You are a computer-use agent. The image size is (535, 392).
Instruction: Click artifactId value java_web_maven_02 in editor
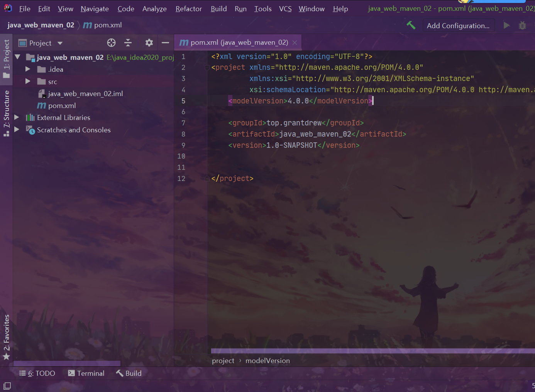point(315,134)
